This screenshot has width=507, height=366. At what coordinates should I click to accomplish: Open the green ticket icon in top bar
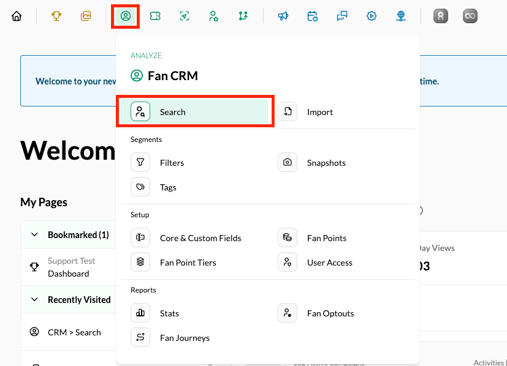pyautogui.click(x=155, y=16)
